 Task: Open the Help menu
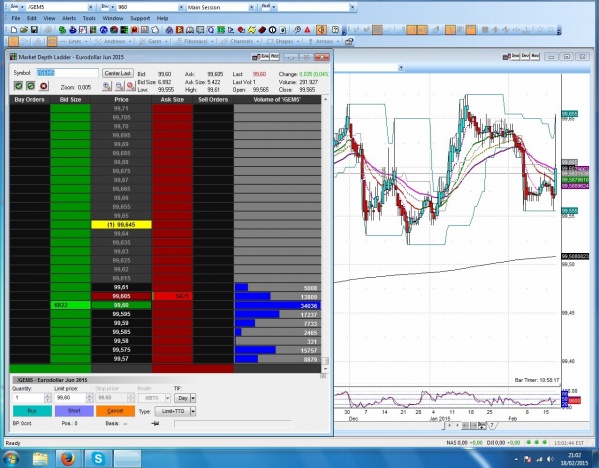(162, 18)
